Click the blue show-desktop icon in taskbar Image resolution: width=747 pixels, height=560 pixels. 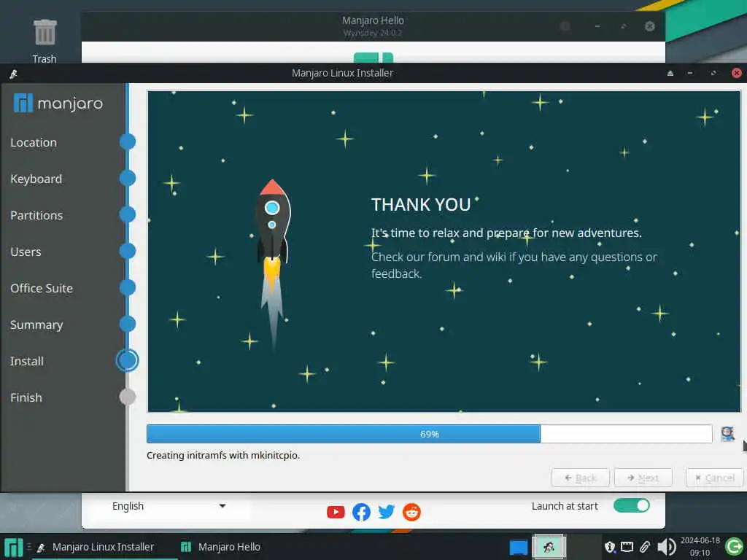tap(519, 547)
